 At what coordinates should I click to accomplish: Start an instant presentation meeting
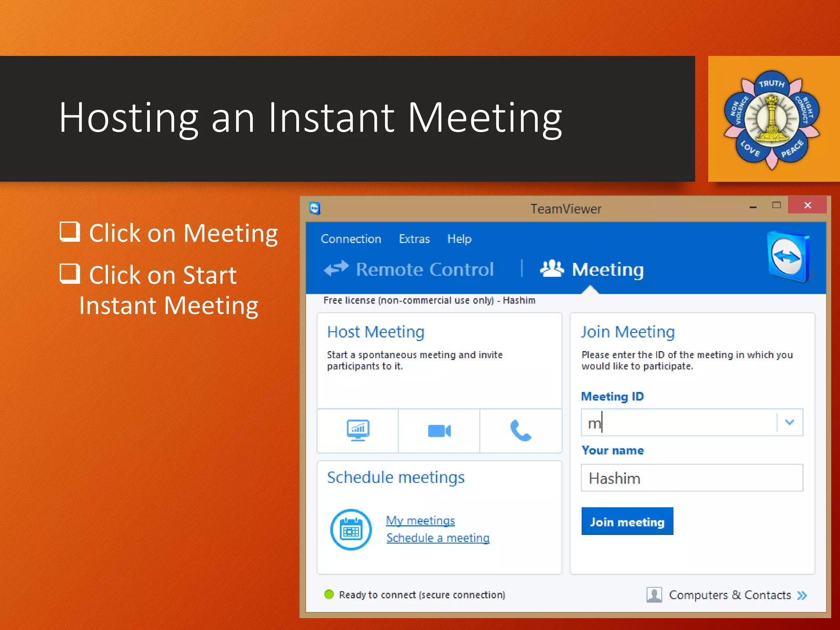point(358,431)
